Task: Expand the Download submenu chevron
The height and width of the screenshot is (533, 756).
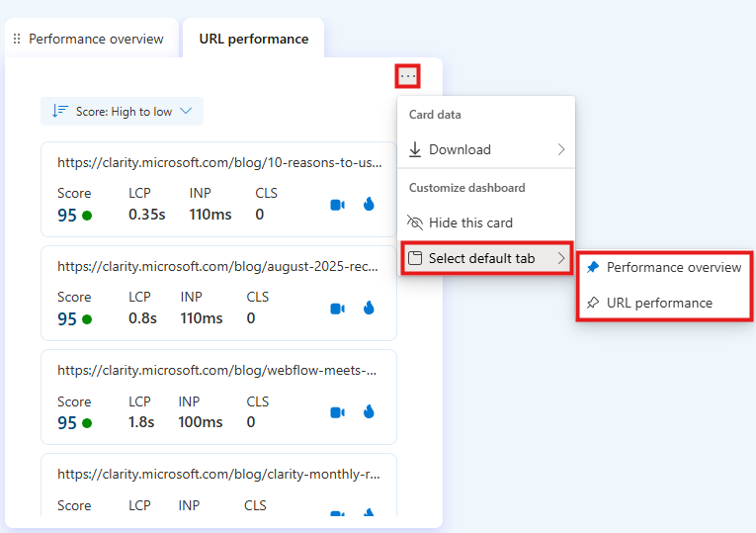Action: (x=561, y=149)
